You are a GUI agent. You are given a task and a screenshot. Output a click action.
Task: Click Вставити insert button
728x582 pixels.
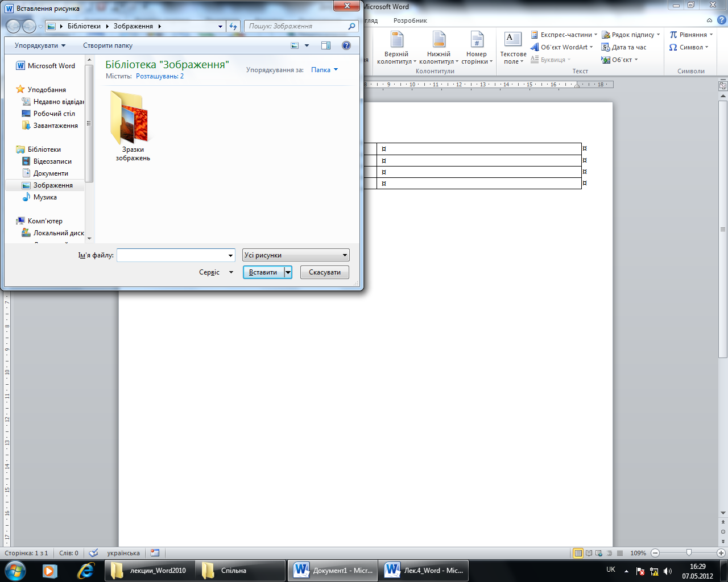point(263,272)
